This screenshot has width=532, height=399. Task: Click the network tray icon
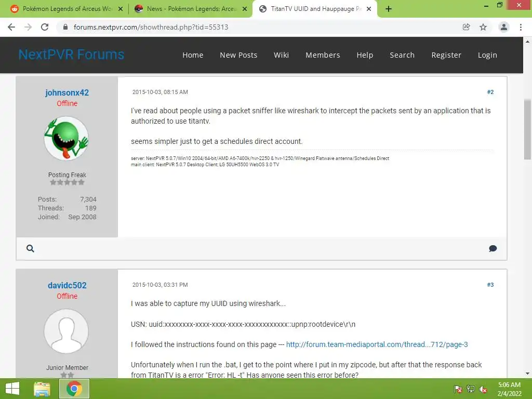(x=471, y=389)
